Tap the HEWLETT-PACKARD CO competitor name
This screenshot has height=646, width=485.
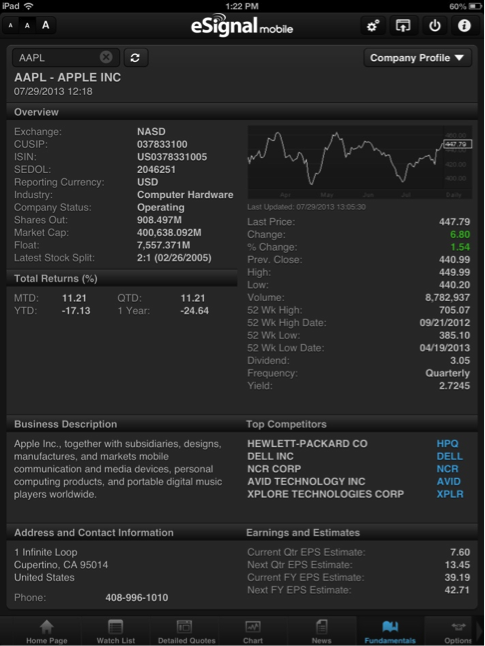click(307, 444)
